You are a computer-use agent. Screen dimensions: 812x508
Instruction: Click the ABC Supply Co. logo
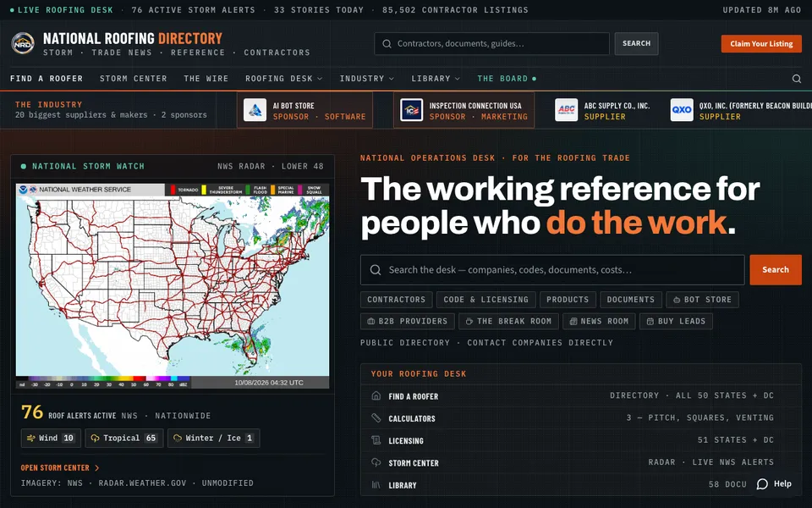[566, 110]
